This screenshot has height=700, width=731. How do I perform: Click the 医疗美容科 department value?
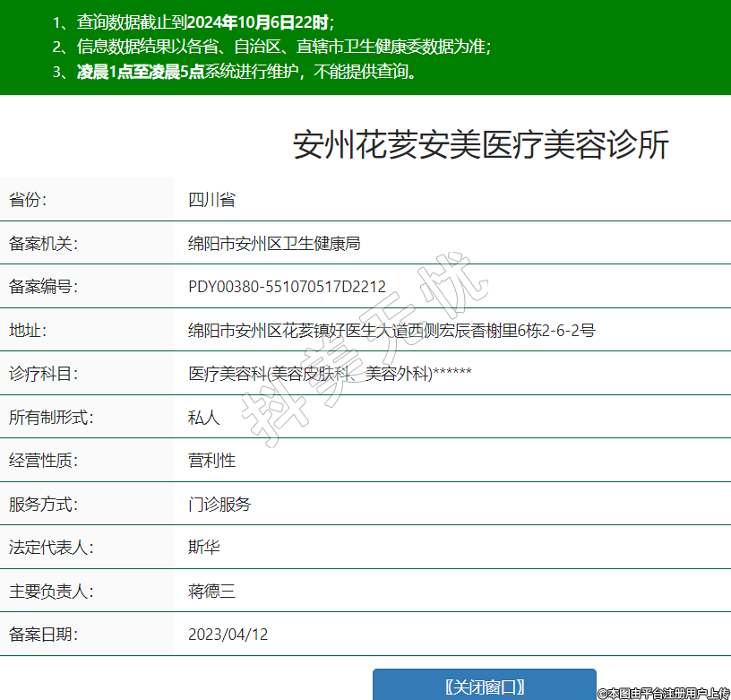(x=330, y=374)
